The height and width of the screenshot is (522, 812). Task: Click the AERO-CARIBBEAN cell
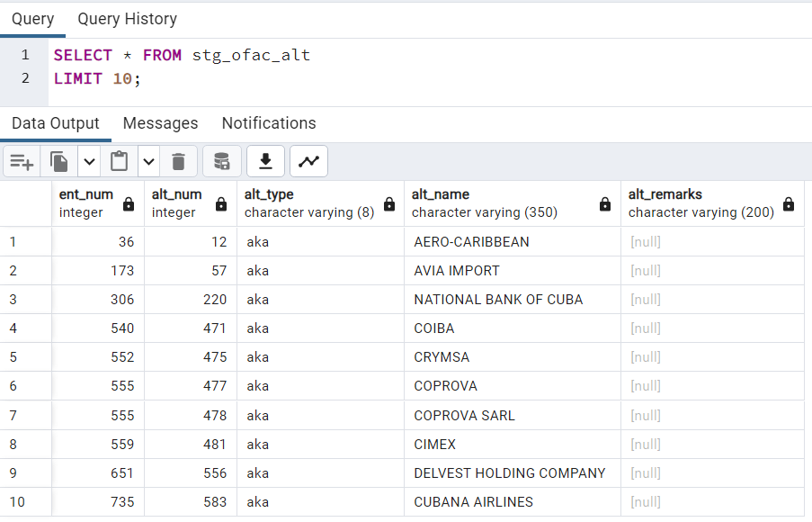[513, 242]
